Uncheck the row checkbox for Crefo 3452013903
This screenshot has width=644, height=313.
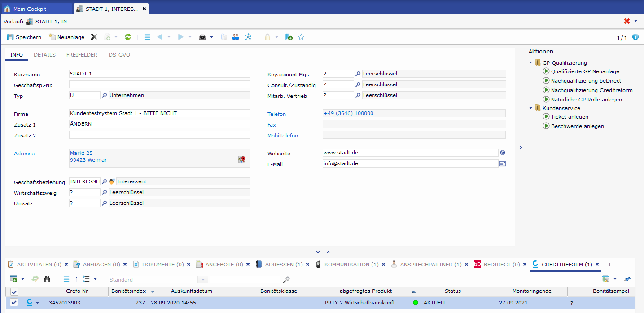coord(14,303)
